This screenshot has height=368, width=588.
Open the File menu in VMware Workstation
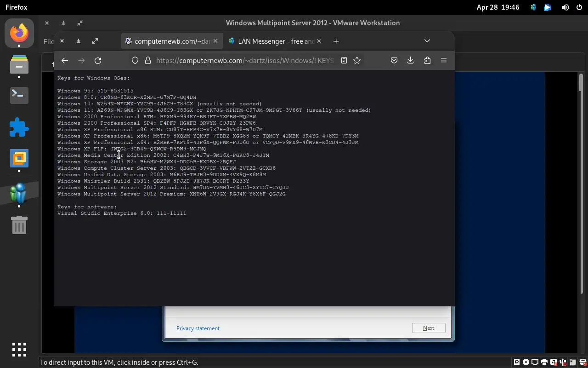click(49, 41)
